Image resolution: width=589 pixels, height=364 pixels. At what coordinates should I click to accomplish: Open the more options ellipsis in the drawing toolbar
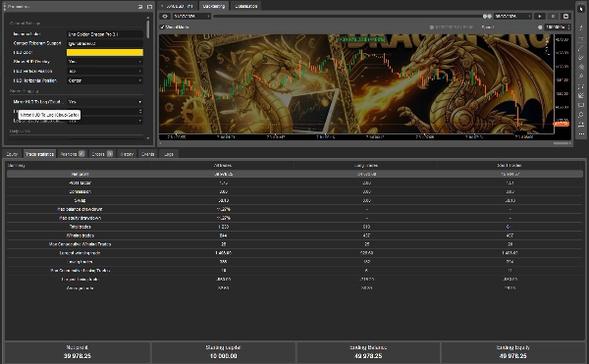581,134
